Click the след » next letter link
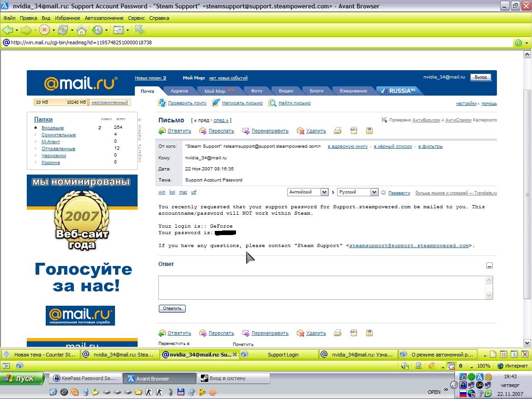 pyautogui.click(x=221, y=120)
